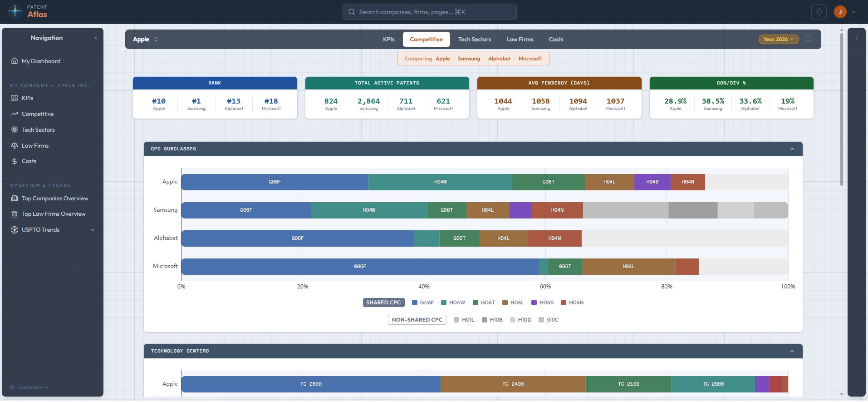Open the Apple company selector dropdown
Viewport: 868px width, 402px height.
145,39
